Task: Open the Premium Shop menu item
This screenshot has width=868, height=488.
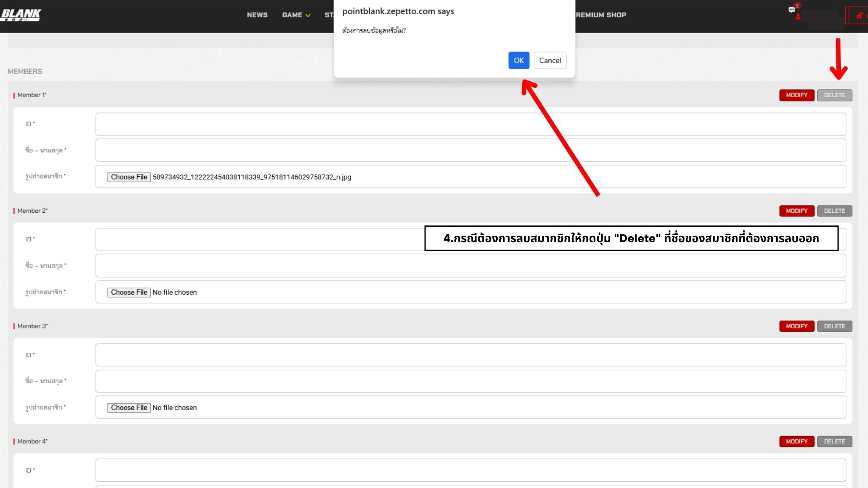Action: 601,15
